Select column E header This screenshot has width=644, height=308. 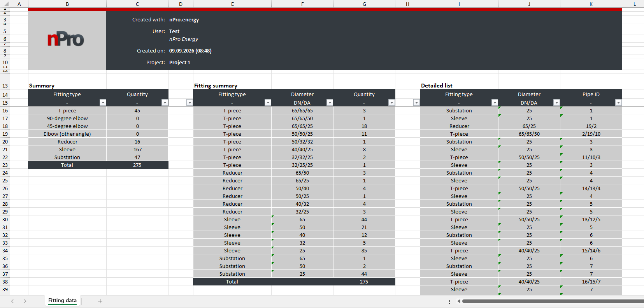pos(232,4)
